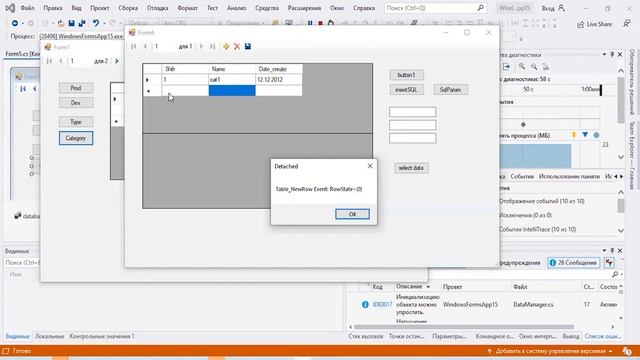The image size is (640, 360).
Task: Click the Visual Studio search box
Action: click(435, 8)
